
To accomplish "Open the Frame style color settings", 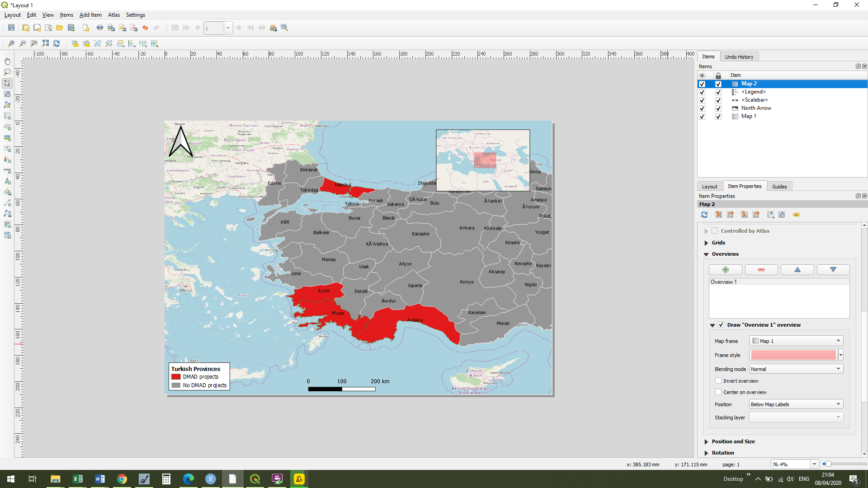I will tap(793, 355).
